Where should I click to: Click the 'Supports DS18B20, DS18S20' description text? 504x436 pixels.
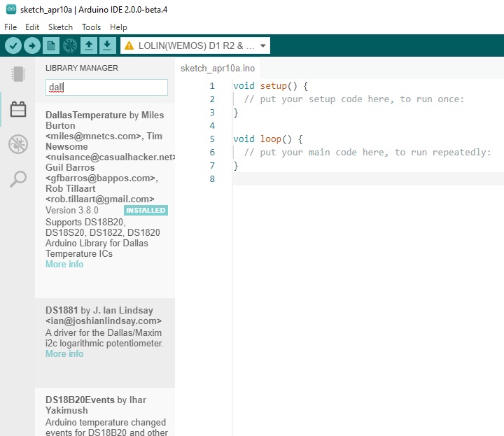103,227
